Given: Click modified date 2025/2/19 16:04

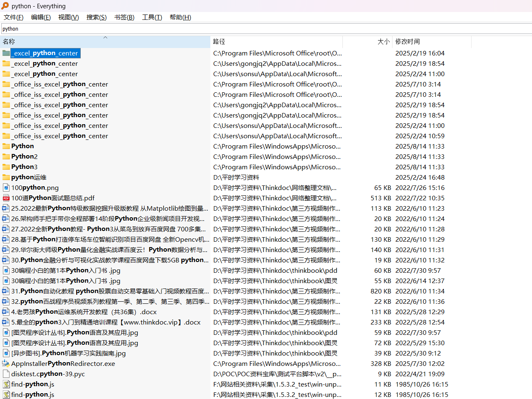Looking at the screenshot, I should pos(420,53).
